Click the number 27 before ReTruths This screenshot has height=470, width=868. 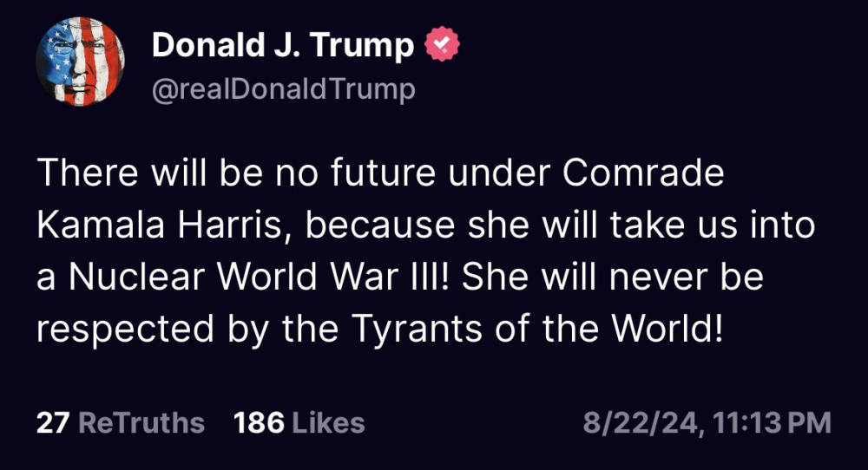click(53, 423)
